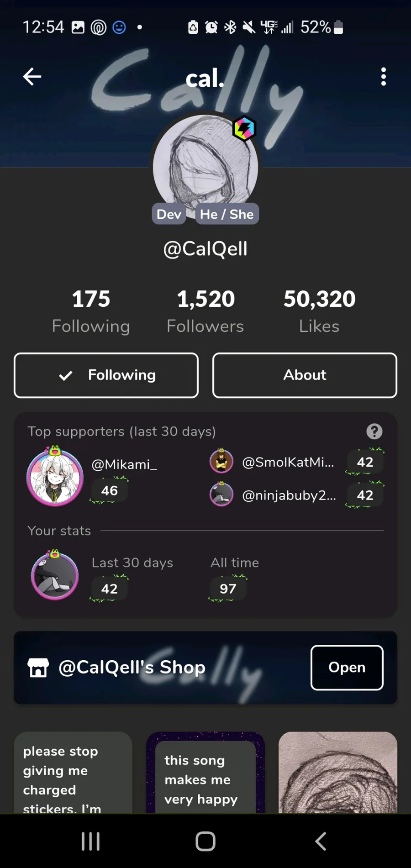Tap the storefront shop icon
The height and width of the screenshot is (868, 411).
point(38,668)
